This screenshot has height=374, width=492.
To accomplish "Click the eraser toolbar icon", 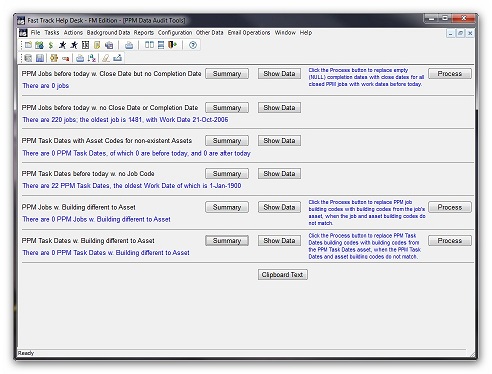I will pyautogui.click(x=106, y=58).
